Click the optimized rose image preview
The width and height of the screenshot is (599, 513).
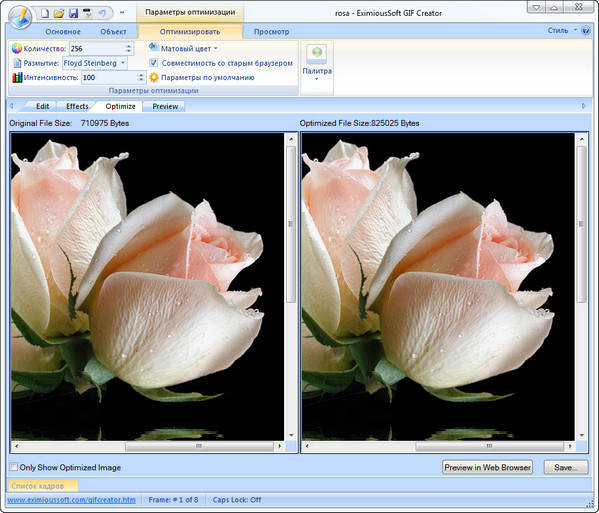coord(438,286)
